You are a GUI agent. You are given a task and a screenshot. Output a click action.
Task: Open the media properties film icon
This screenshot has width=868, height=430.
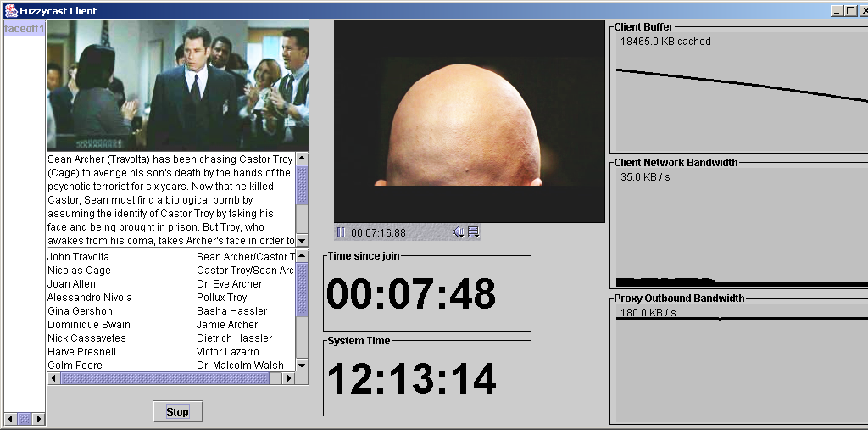[473, 232]
